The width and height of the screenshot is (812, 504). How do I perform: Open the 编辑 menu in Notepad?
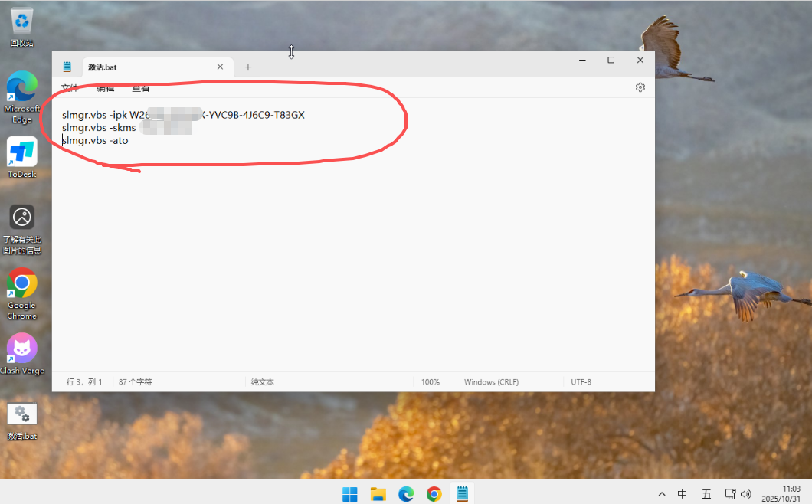(x=105, y=88)
